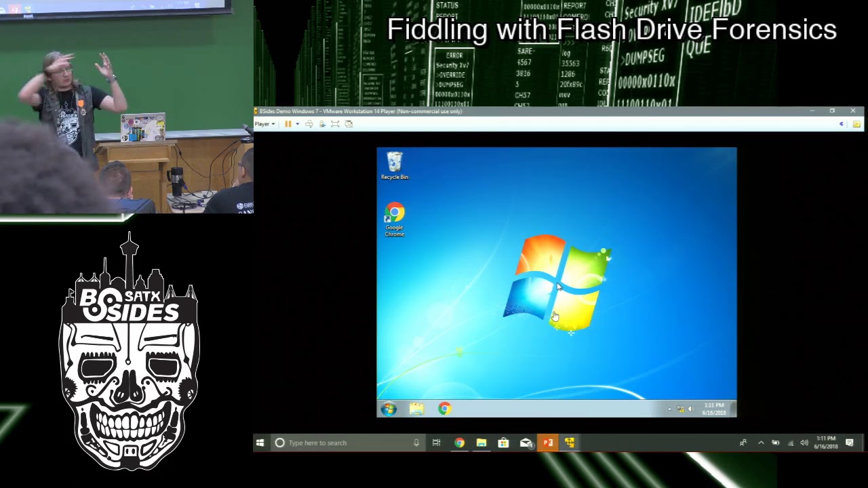Open Windows 7 taskbar clock showing 1:11 PM
The image size is (868, 488).
click(714, 409)
